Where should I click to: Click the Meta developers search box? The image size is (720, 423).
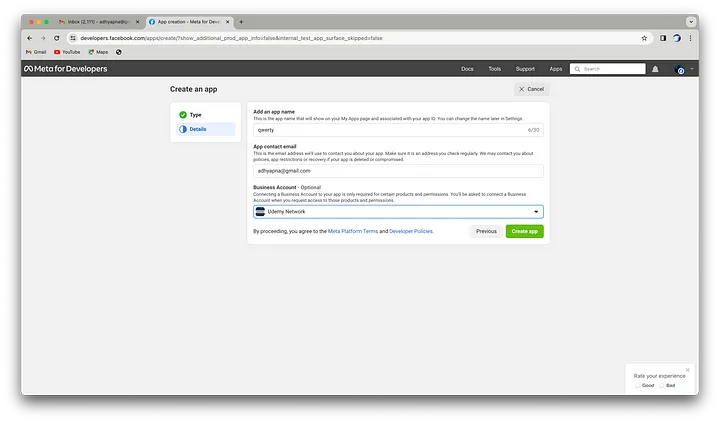click(x=608, y=69)
